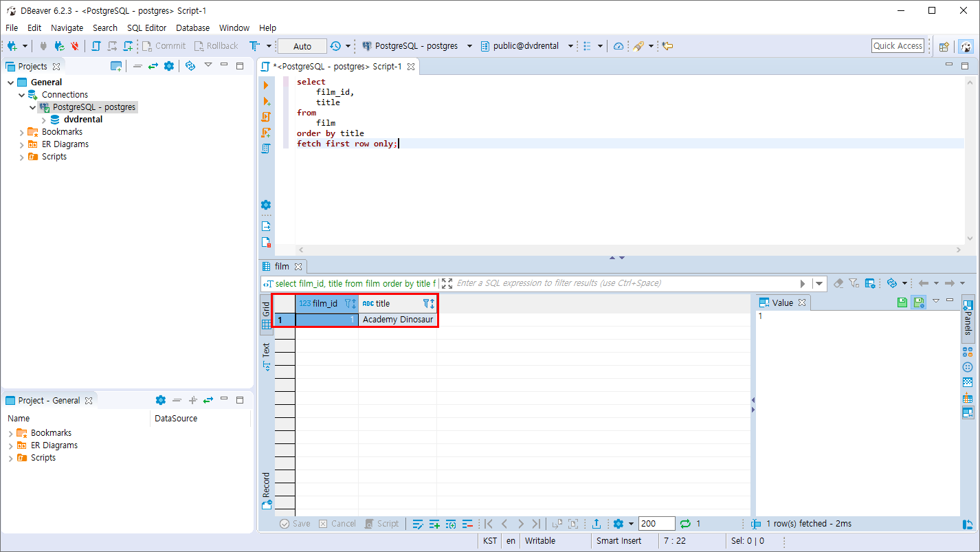Select the Scripts item in Project - General

click(x=43, y=458)
